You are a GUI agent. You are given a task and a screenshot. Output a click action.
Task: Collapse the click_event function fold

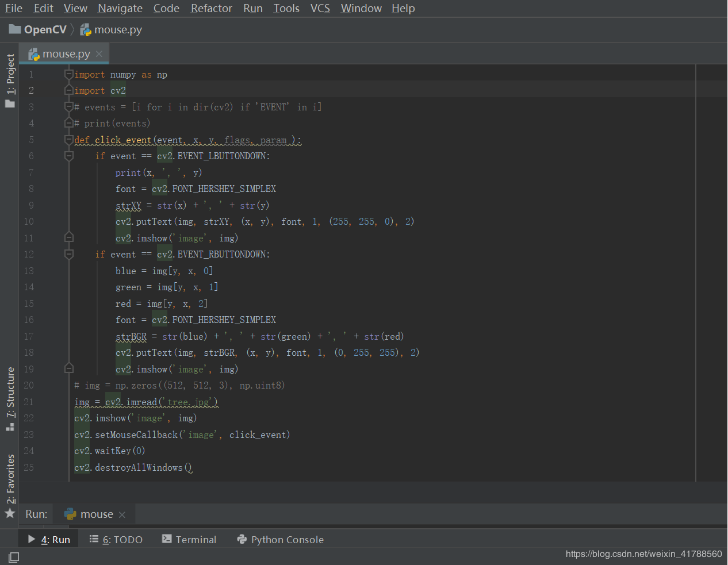[x=69, y=140]
